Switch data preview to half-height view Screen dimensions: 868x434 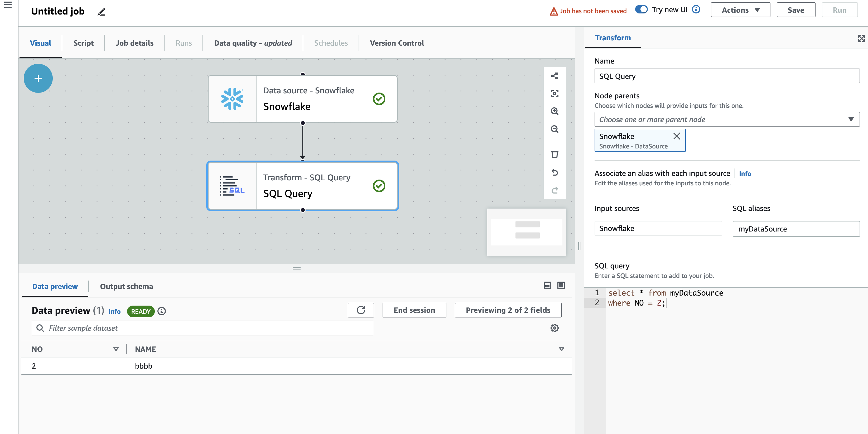pos(547,285)
